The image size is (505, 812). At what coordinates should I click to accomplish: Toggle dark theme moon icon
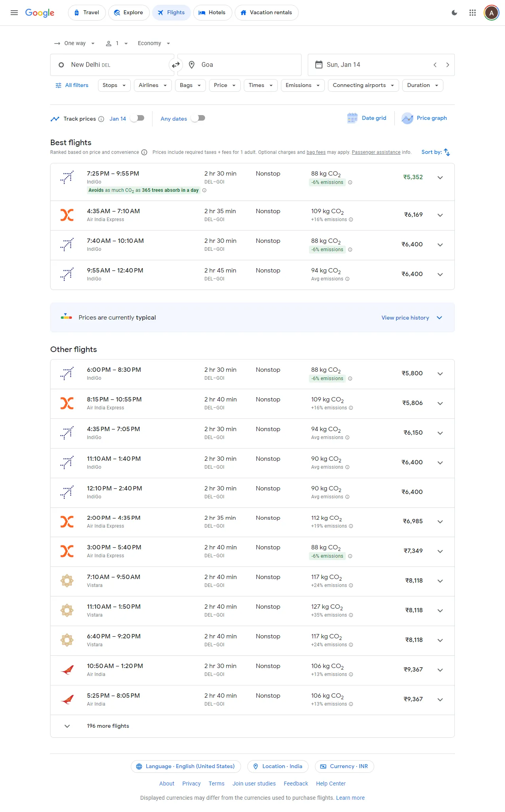tap(454, 13)
